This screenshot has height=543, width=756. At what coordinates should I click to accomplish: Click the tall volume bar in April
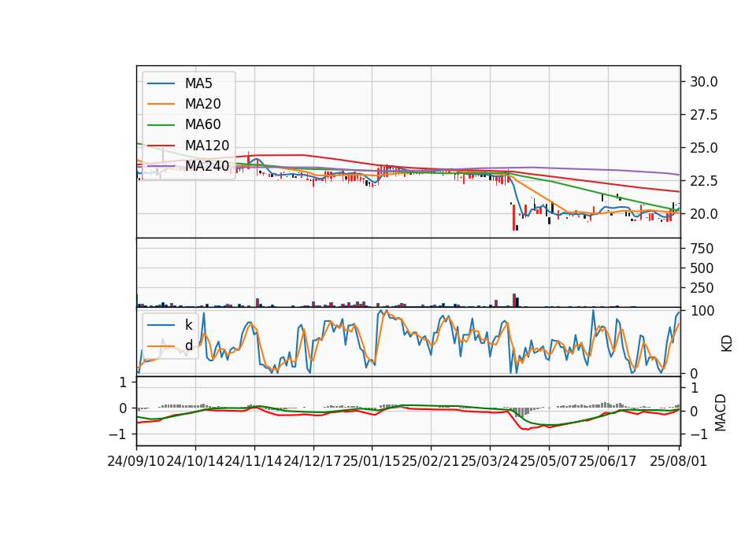[x=514, y=300]
